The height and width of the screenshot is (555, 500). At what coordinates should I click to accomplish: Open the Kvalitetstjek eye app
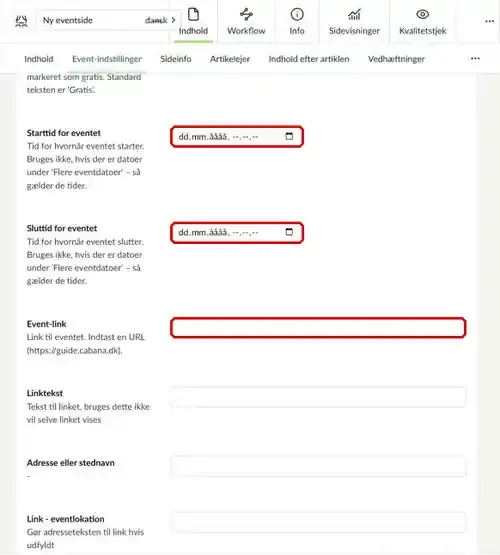click(x=423, y=22)
